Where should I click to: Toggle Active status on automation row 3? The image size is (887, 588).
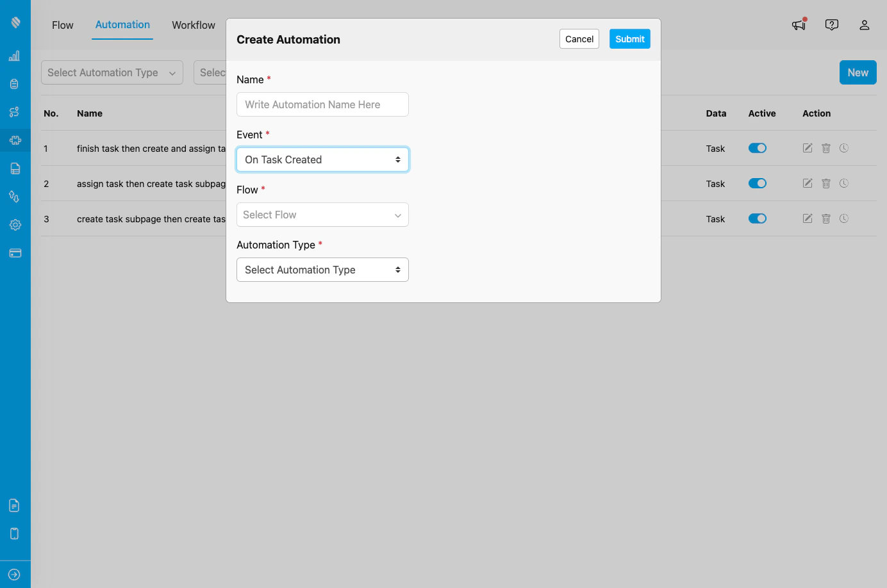[757, 218]
